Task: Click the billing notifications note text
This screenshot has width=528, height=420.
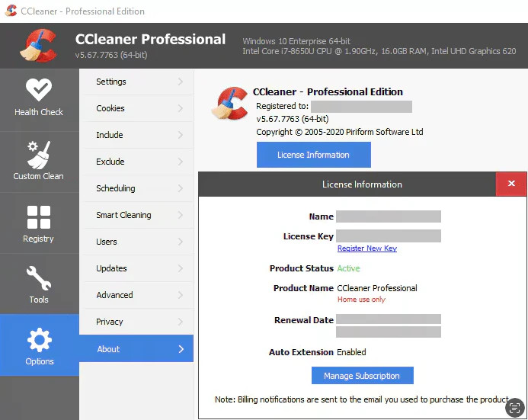Action: (362, 399)
